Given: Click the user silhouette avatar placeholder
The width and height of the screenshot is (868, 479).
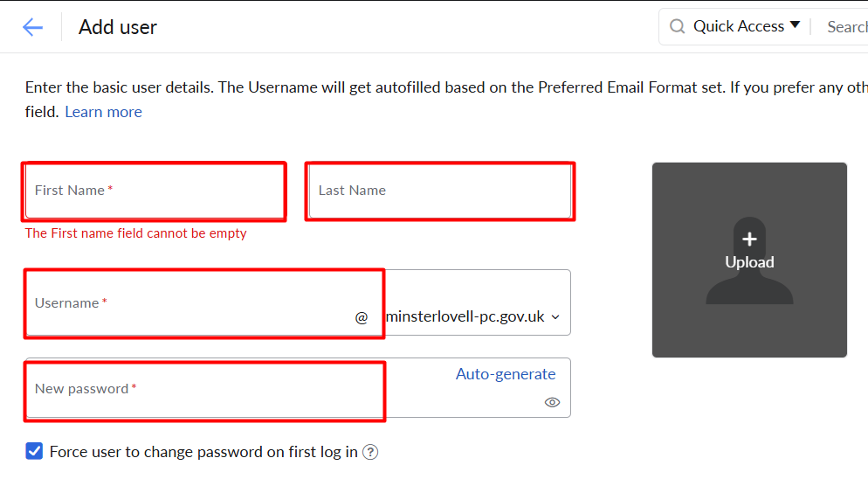Looking at the screenshot, I should click(749, 260).
